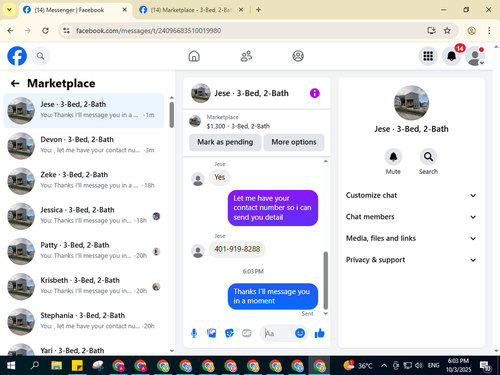This screenshot has width=500, height=375.
Task: Open the Krisbeth conversation
Action: [84, 286]
